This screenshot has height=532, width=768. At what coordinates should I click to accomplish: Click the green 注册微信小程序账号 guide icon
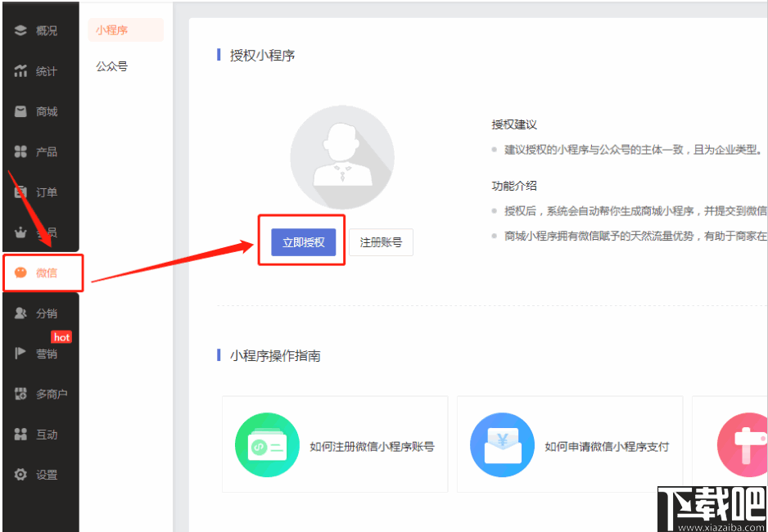267,445
